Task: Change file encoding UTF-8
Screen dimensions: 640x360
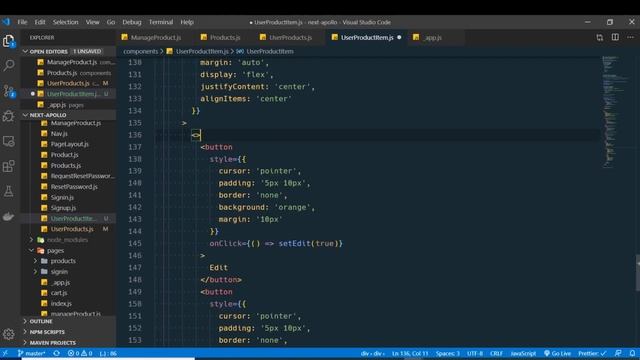Action: tap(475, 353)
